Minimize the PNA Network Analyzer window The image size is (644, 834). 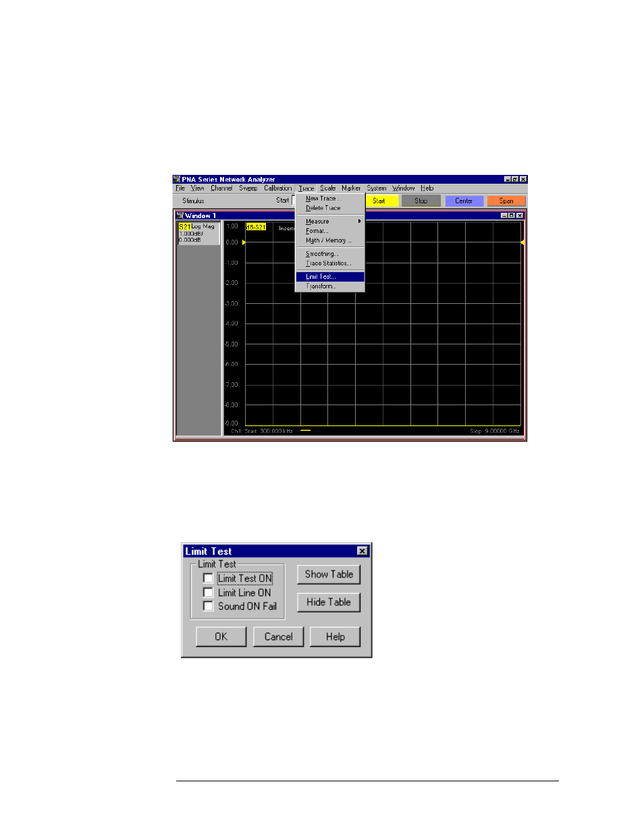[x=508, y=180]
